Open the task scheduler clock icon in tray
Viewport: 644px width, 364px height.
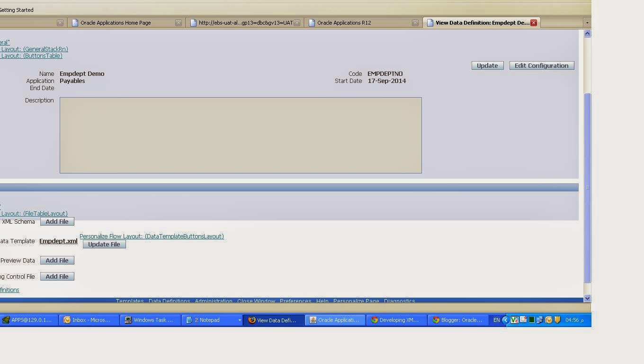[x=548, y=320]
